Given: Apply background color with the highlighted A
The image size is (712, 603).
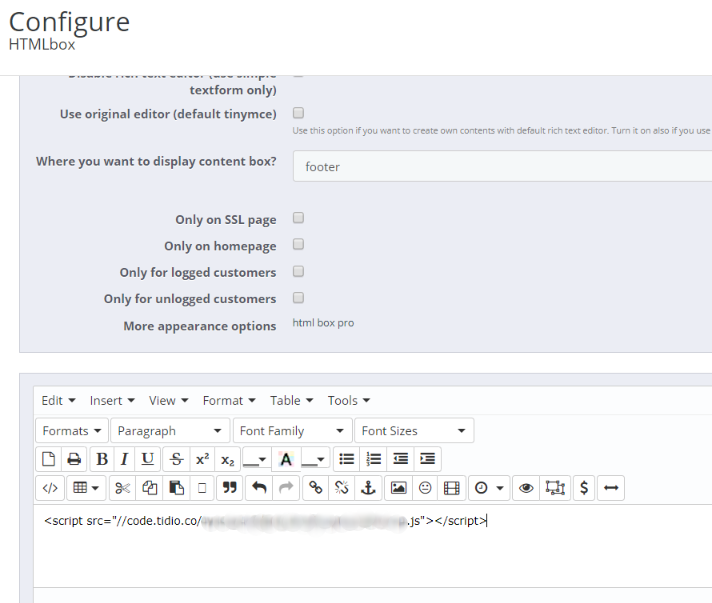Looking at the screenshot, I should 286,459.
